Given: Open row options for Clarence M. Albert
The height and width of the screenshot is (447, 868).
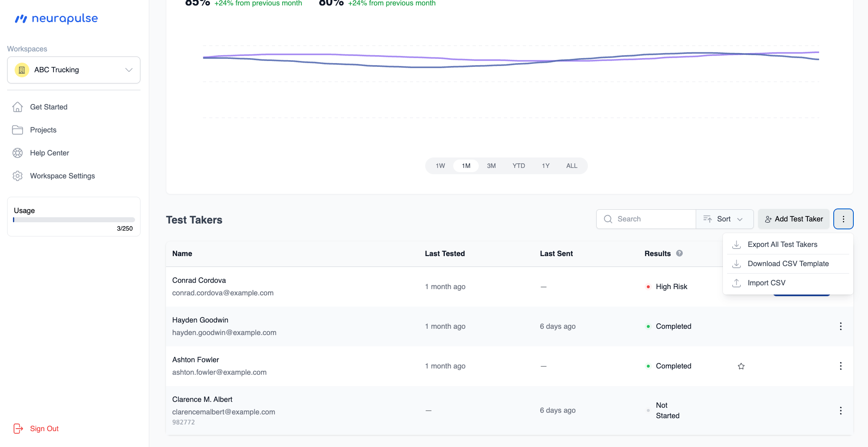Looking at the screenshot, I should click(841, 411).
